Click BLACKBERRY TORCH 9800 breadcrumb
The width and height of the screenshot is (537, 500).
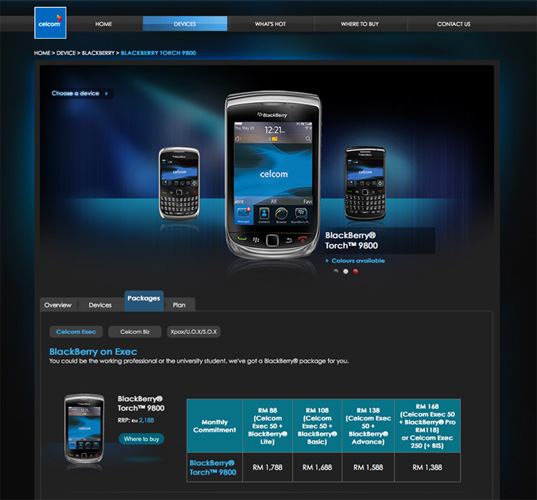tap(158, 53)
